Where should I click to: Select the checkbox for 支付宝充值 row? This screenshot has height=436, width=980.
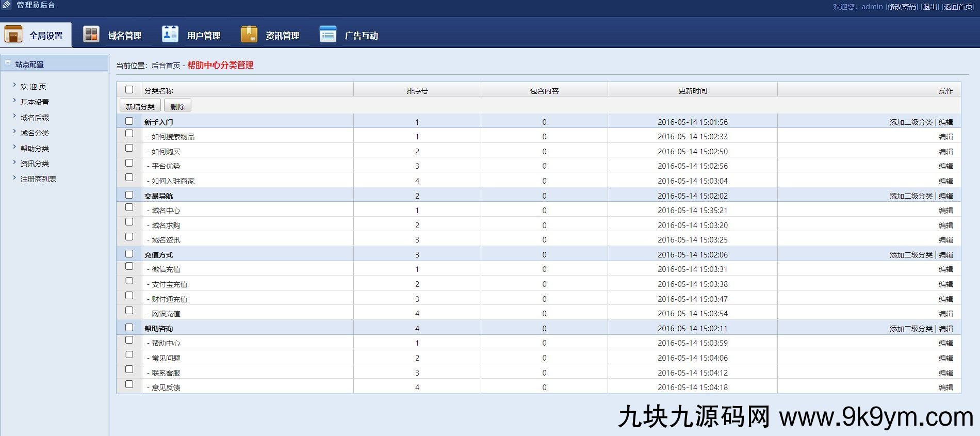[x=129, y=281]
